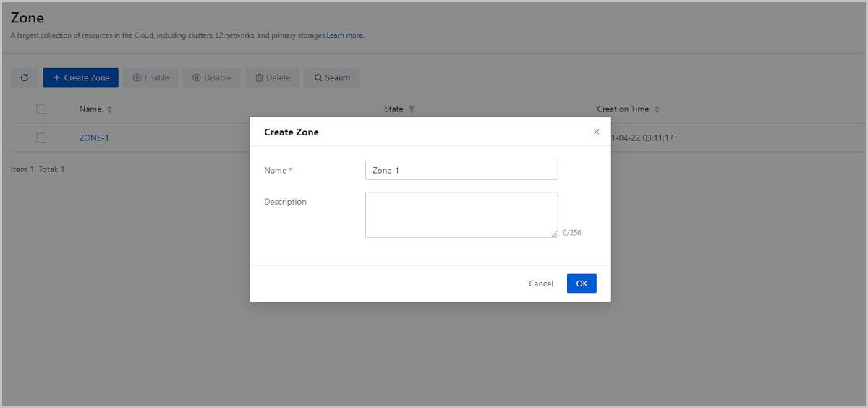This screenshot has height=408, width=868.
Task: Click the Delete button with trash icon
Action: coord(272,77)
